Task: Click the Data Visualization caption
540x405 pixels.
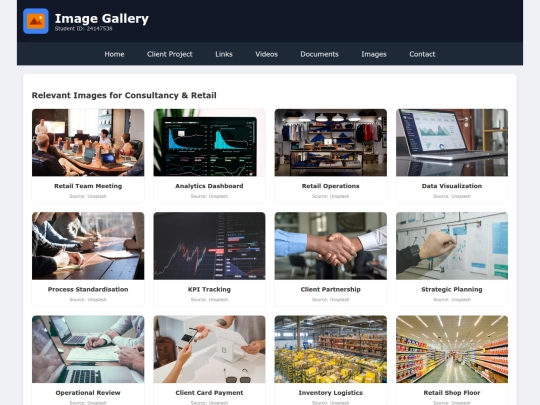Action: point(452,186)
